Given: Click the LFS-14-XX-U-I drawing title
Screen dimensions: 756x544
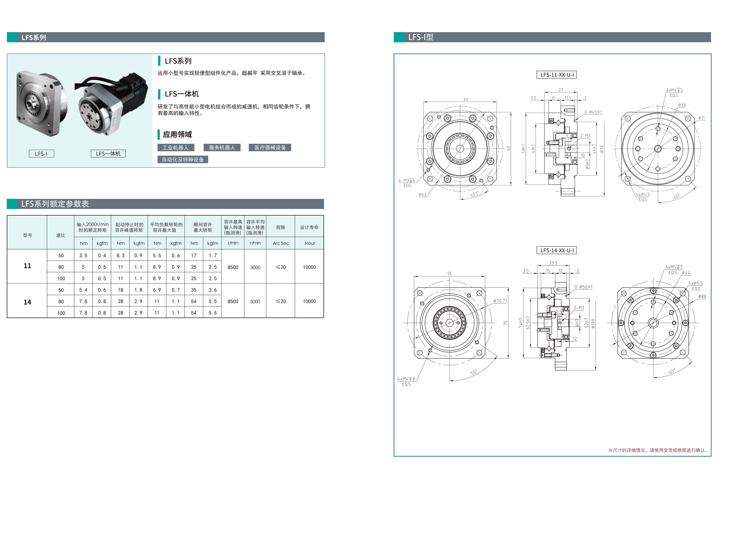Looking at the screenshot, I should pyautogui.click(x=557, y=250).
